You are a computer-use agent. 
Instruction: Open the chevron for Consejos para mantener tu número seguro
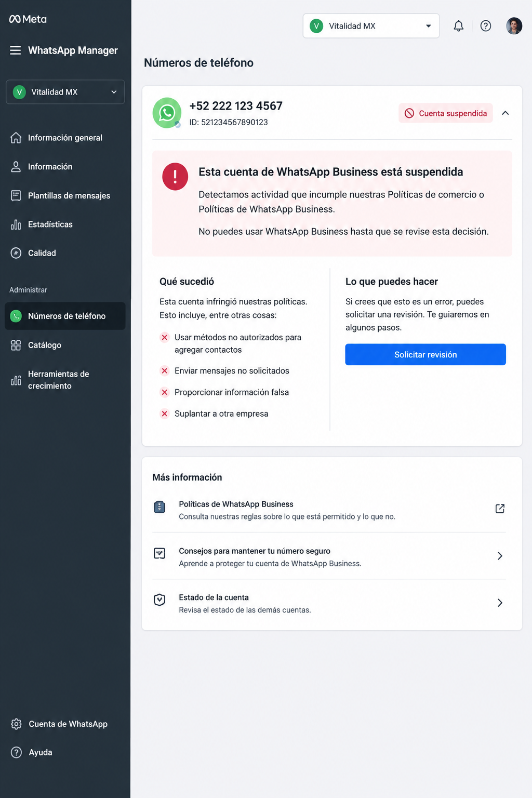(500, 556)
